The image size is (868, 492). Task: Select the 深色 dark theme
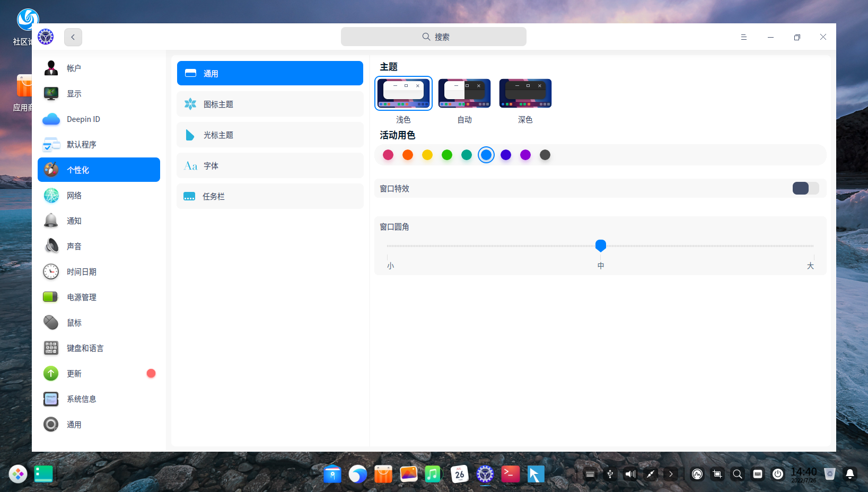click(525, 94)
